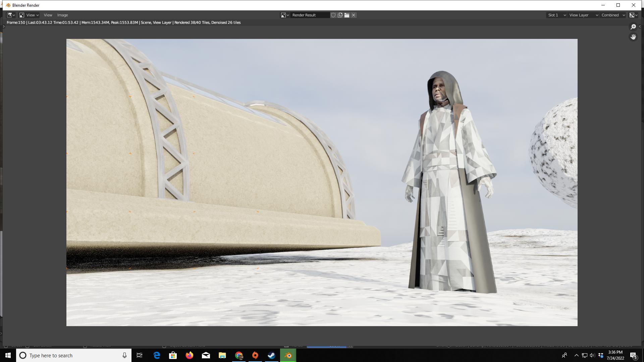Open the Slot 1 dropdown
Viewport: 644px width, 362px height.
point(557,15)
